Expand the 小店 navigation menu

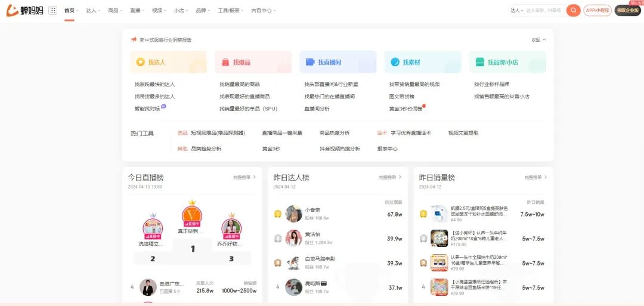(x=181, y=11)
